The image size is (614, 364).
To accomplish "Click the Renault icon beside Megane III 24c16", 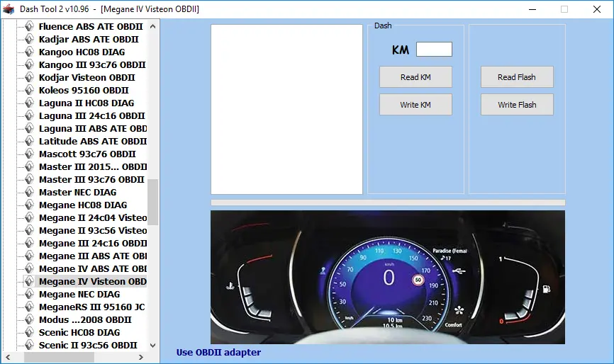I will coord(29,243).
